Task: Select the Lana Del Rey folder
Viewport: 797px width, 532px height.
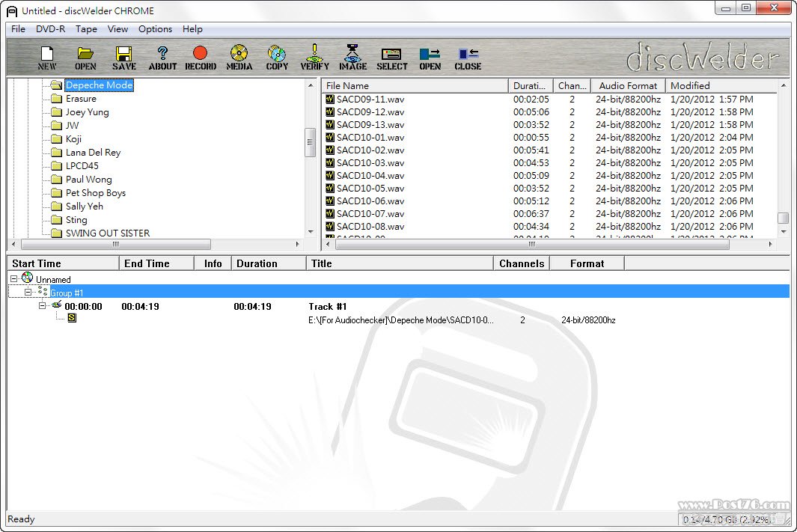Action: click(x=93, y=152)
